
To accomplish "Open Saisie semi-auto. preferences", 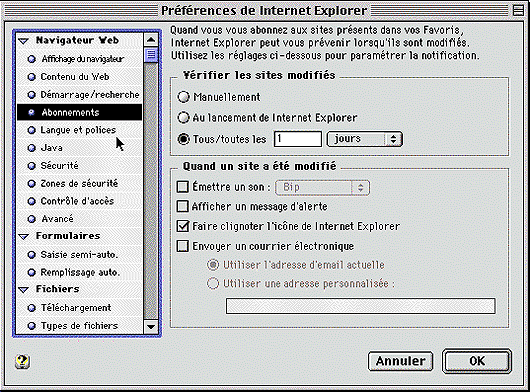I will [x=79, y=255].
